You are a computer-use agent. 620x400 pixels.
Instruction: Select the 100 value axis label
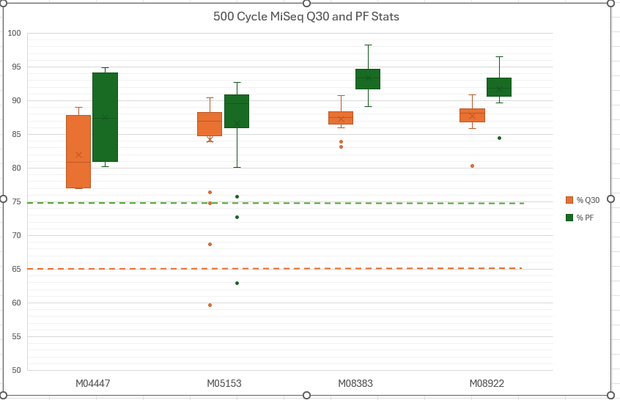click(x=14, y=33)
